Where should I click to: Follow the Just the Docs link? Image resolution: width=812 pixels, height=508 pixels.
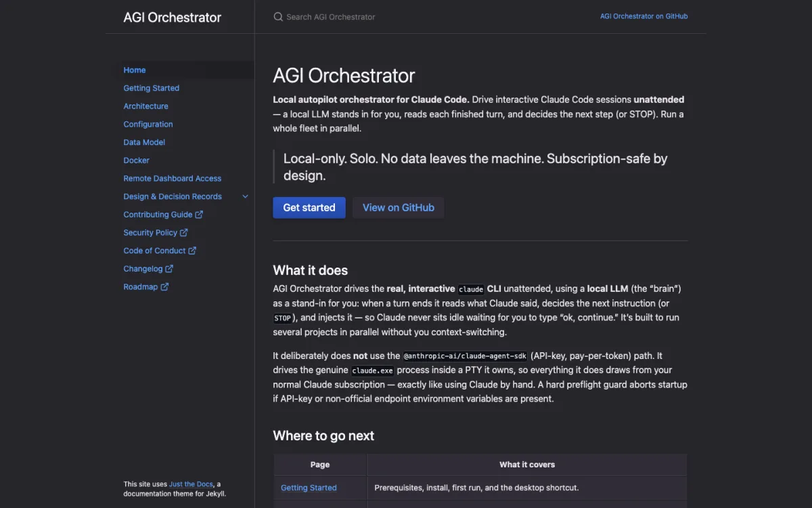click(x=191, y=484)
